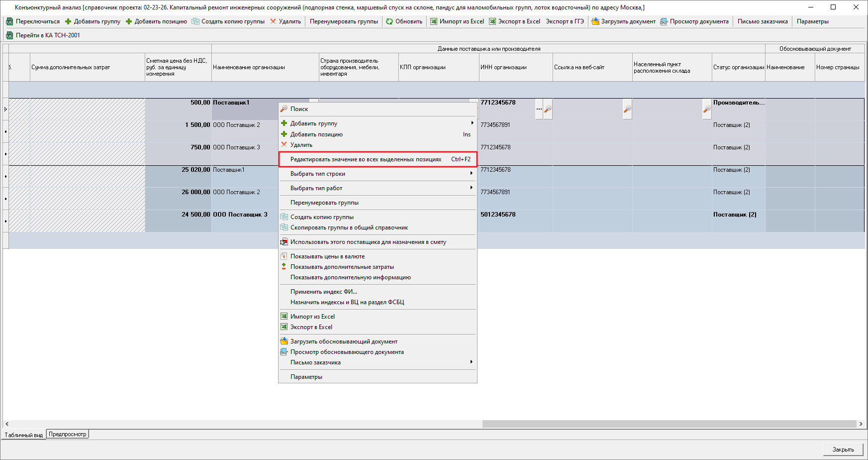
Task: Click the Импорт из Excel toolbar icon
Action: click(434, 21)
